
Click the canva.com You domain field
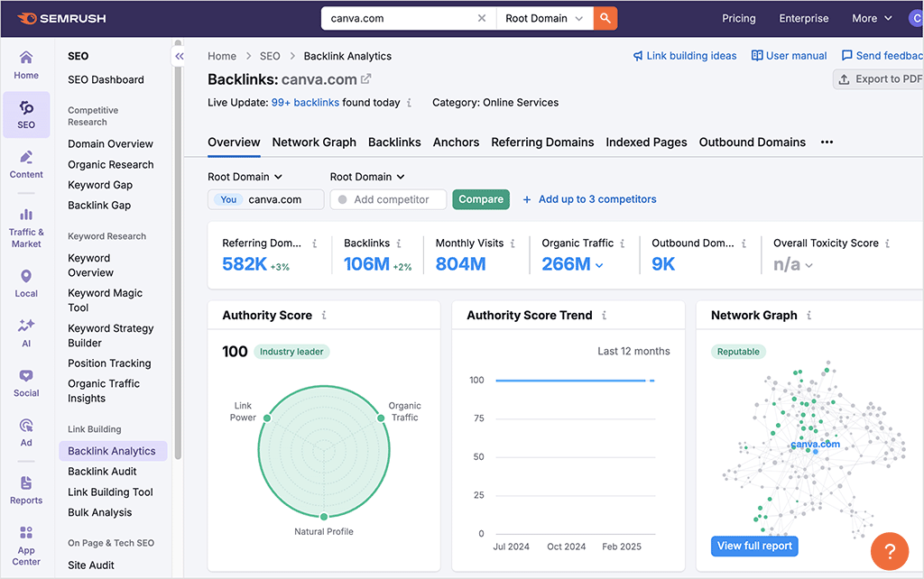point(266,199)
